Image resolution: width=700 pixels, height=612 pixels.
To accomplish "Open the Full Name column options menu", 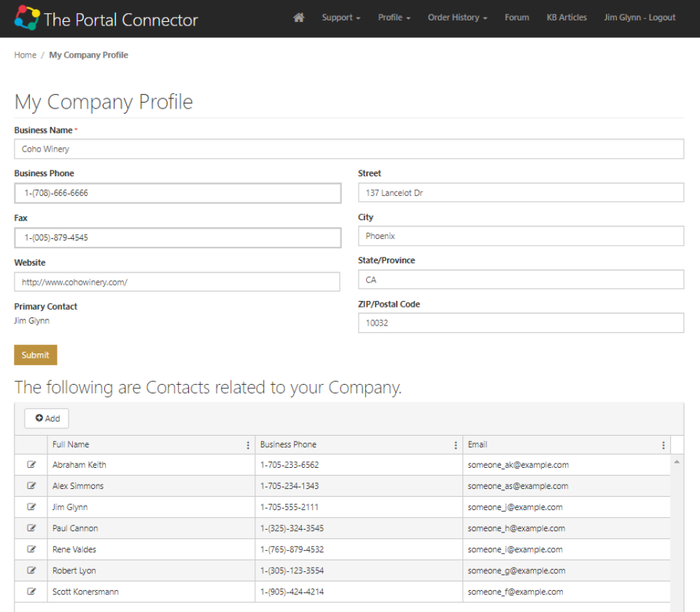I will click(x=248, y=444).
